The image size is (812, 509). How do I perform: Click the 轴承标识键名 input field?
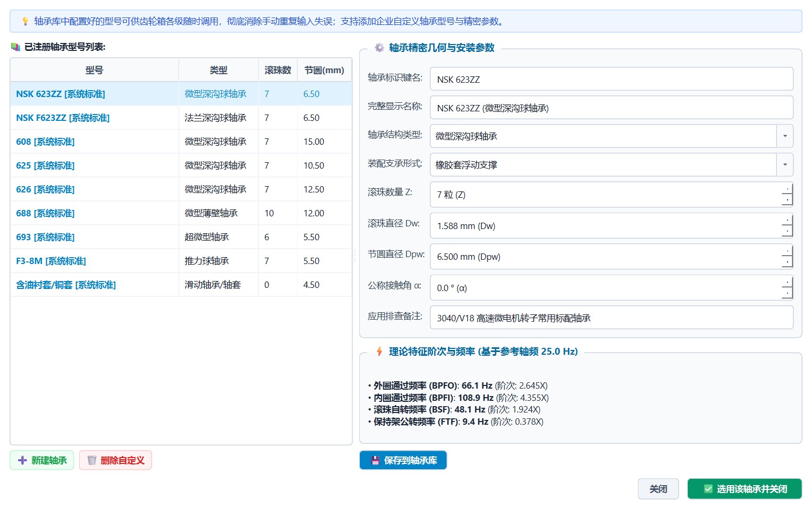coord(612,79)
